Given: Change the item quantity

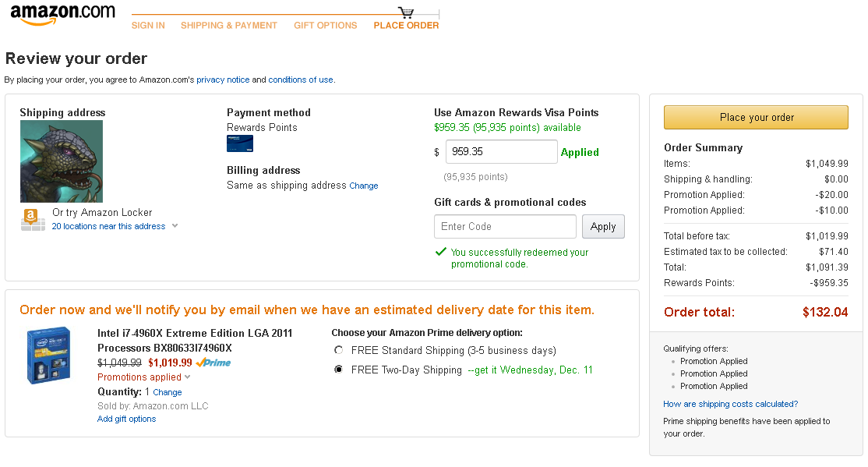Looking at the screenshot, I should pyautogui.click(x=168, y=392).
